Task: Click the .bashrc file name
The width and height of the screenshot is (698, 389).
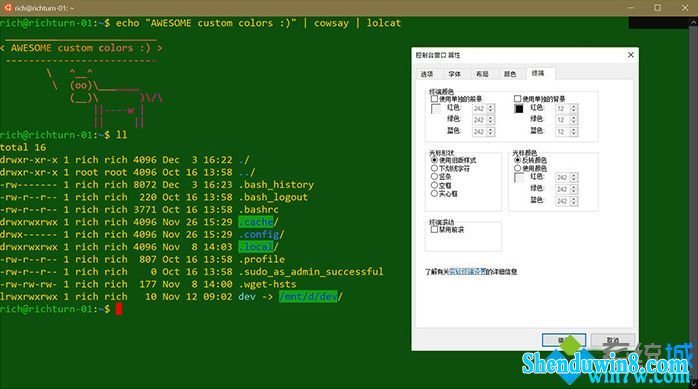Action: point(259,210)
